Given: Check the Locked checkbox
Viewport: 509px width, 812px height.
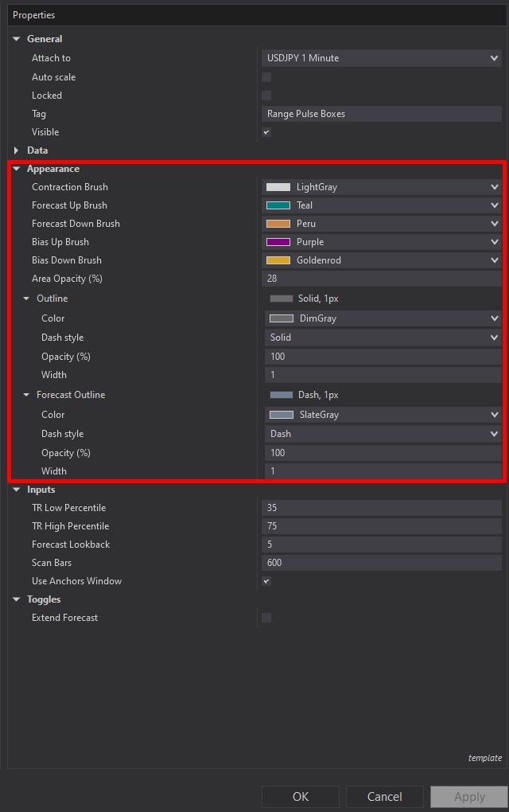Looking at the screenshot, I should (266, 96).
